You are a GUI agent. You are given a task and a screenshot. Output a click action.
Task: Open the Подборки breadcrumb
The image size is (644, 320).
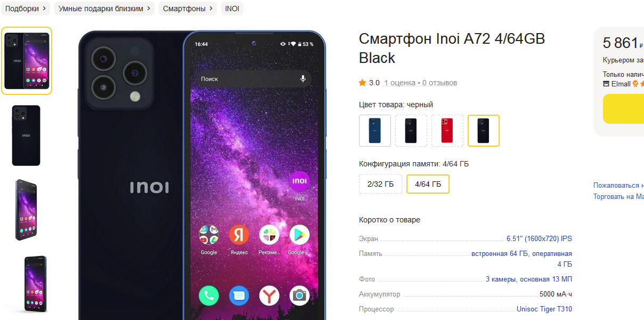(26, 9)
